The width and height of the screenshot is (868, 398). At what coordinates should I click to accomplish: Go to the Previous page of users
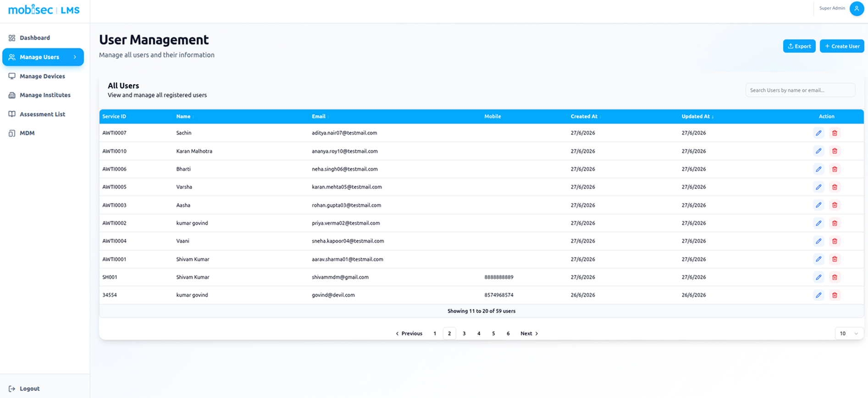pos(409,333)
